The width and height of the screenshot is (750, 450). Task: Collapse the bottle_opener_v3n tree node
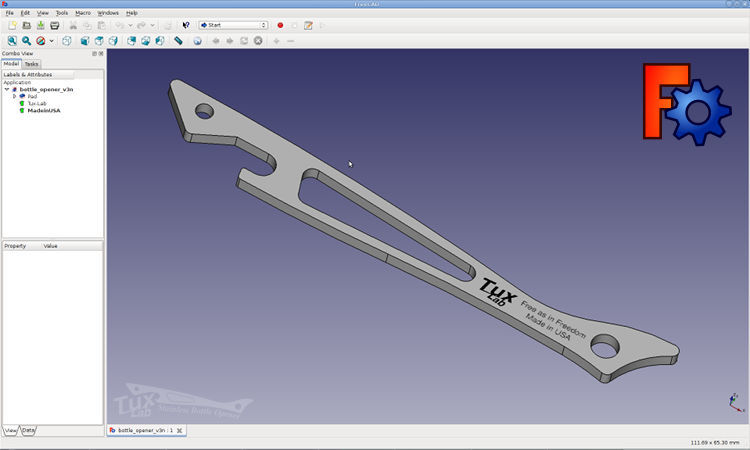tap(7, 89)
